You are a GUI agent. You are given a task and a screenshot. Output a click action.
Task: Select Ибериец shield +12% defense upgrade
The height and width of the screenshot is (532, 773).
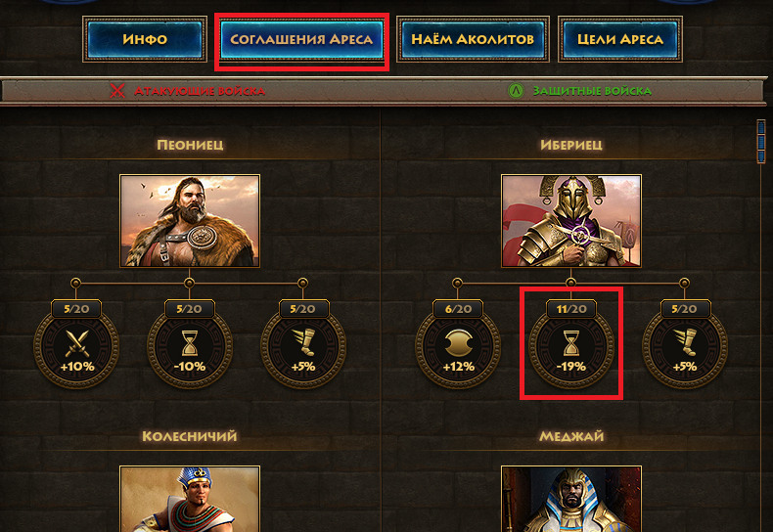tap(458, 347)
